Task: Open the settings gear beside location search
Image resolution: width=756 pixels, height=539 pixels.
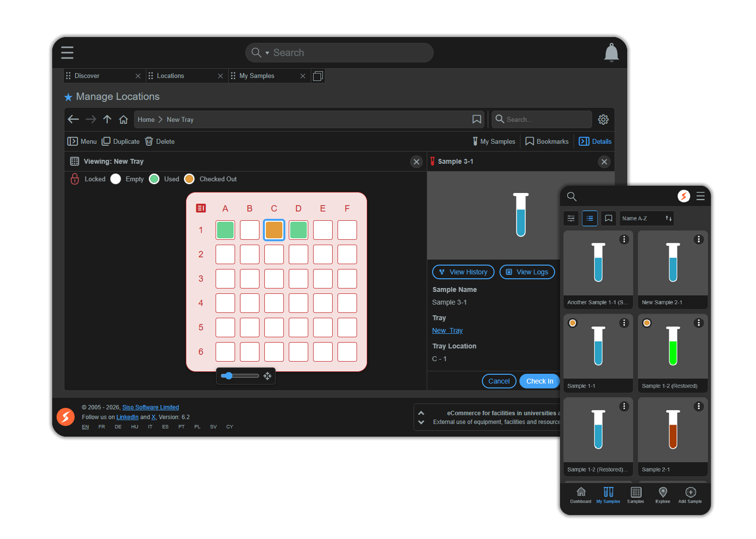Action: click(603, 119)
